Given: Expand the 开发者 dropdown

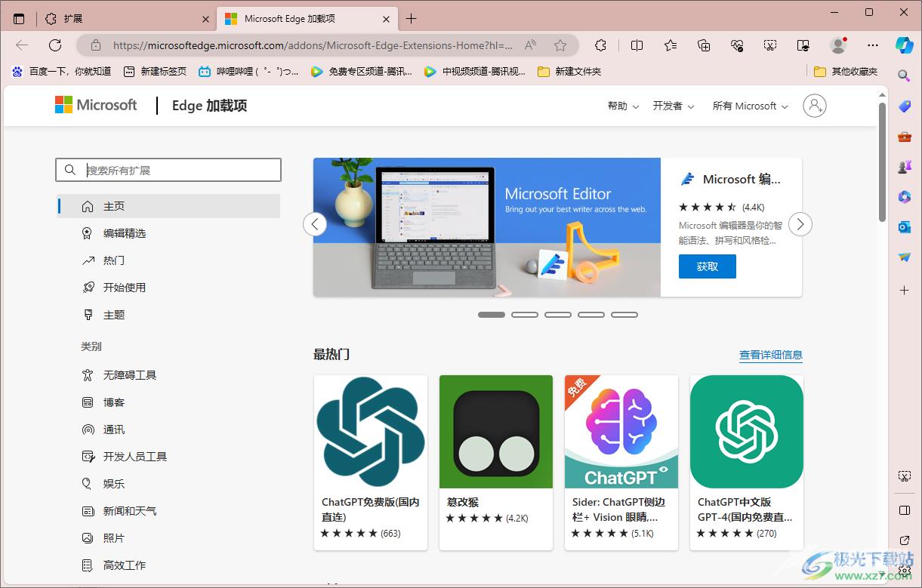Looking at the screenshot, I should [674, 106].
